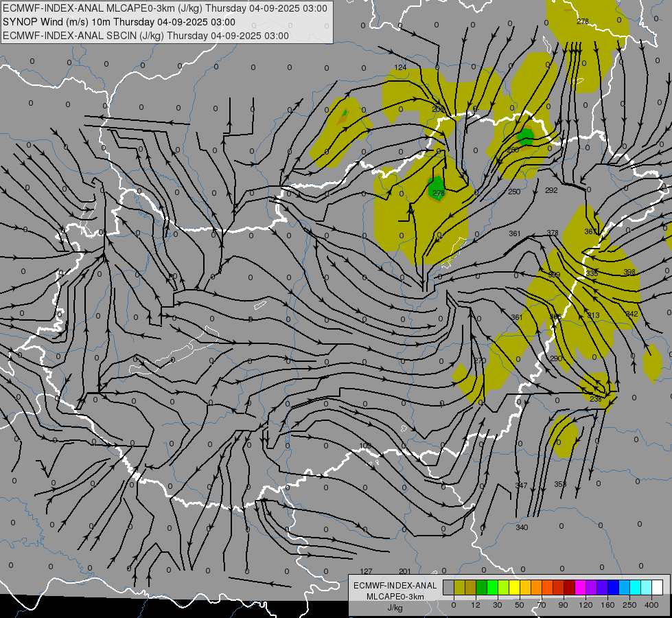Click the map value 335
The width and height of the screenshot is (672, 618).
point(592,273)
